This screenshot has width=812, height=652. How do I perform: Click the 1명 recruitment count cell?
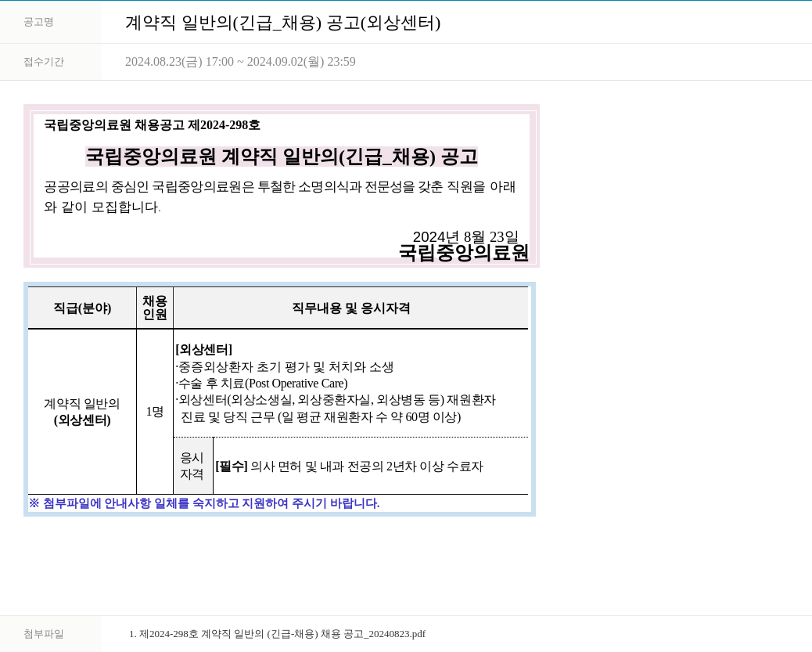(155, 412)
